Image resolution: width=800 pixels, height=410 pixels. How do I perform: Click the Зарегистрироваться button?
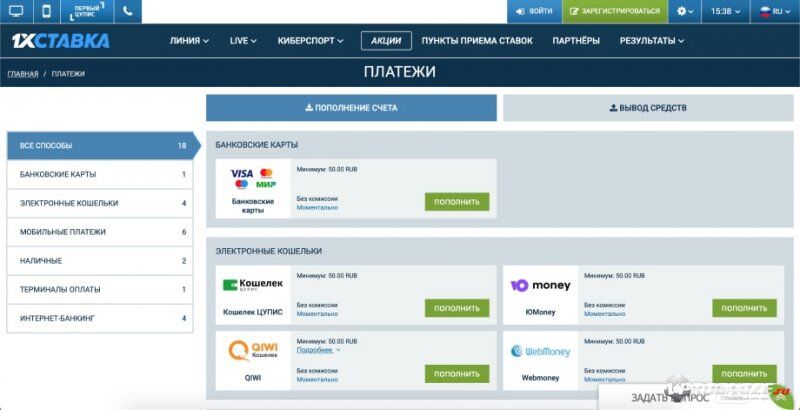pos(615,11)
